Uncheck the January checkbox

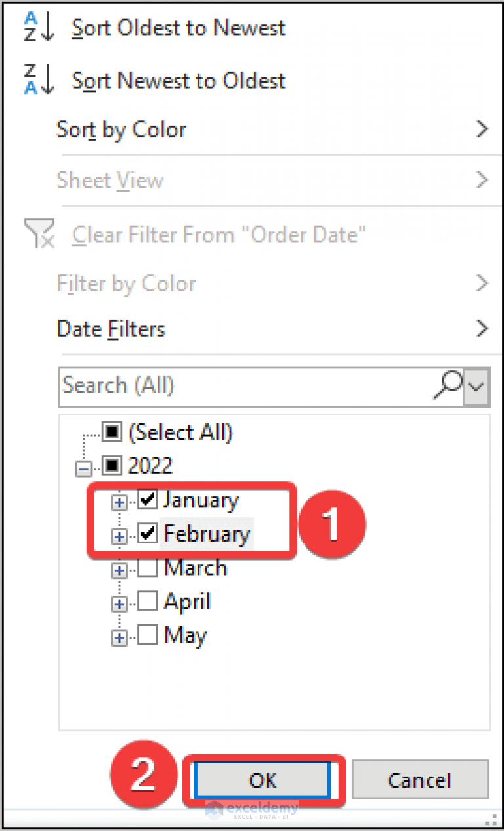tap(147, 500)
